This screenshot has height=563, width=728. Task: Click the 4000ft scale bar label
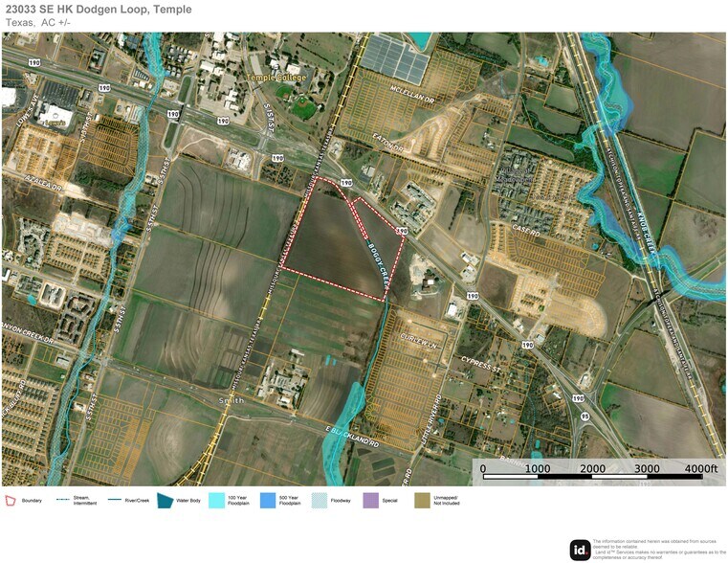(701, 468)
